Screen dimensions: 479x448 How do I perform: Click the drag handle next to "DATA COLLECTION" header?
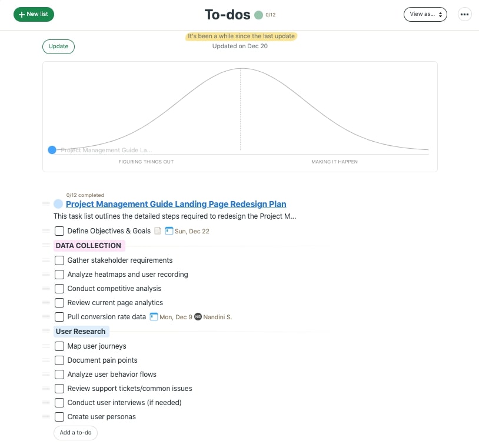pos(46,245)
